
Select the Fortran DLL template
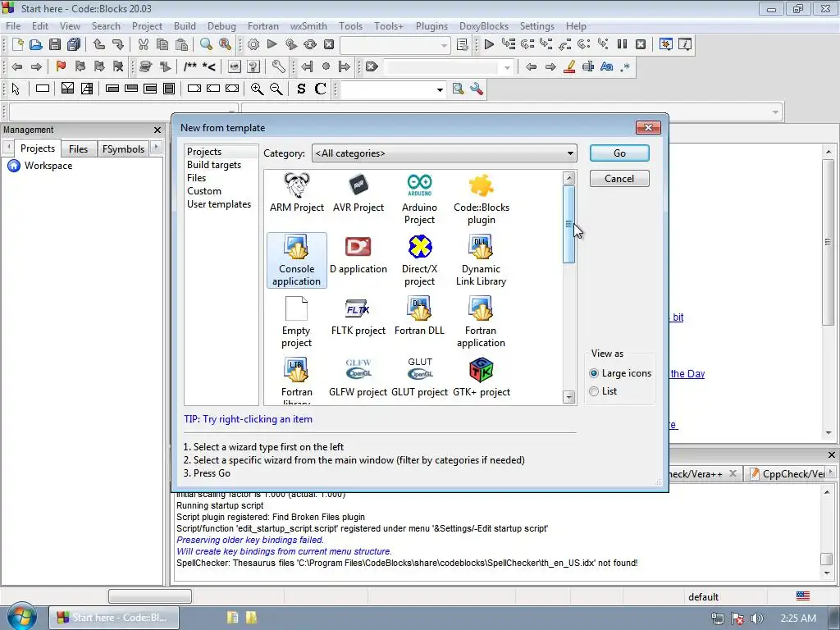419,316
